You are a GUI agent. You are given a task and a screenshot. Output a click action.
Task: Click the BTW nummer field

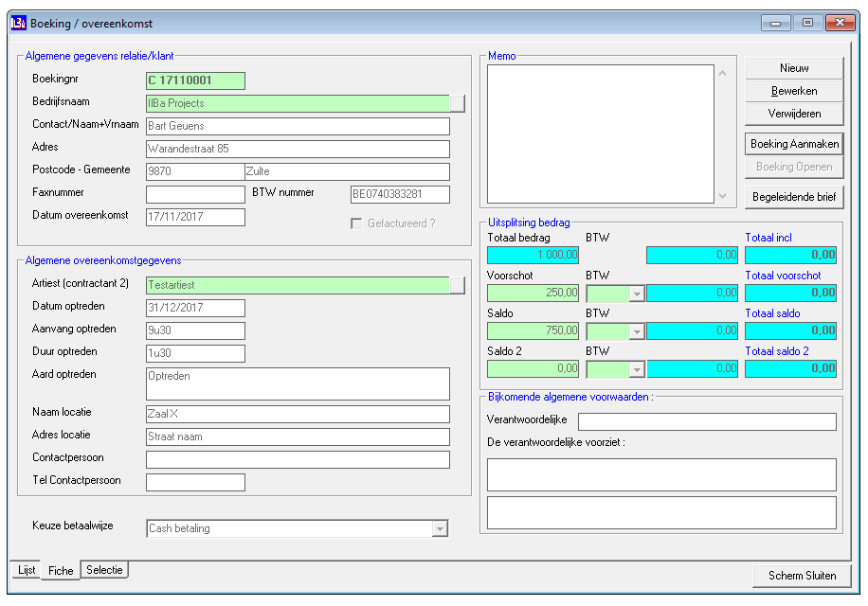400,194
